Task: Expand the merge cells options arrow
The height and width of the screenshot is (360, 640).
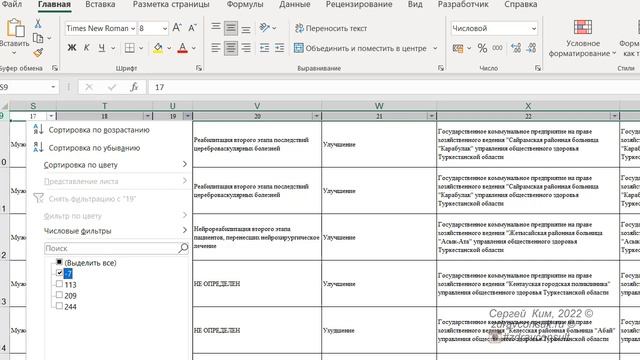Action: coord(435,48)
